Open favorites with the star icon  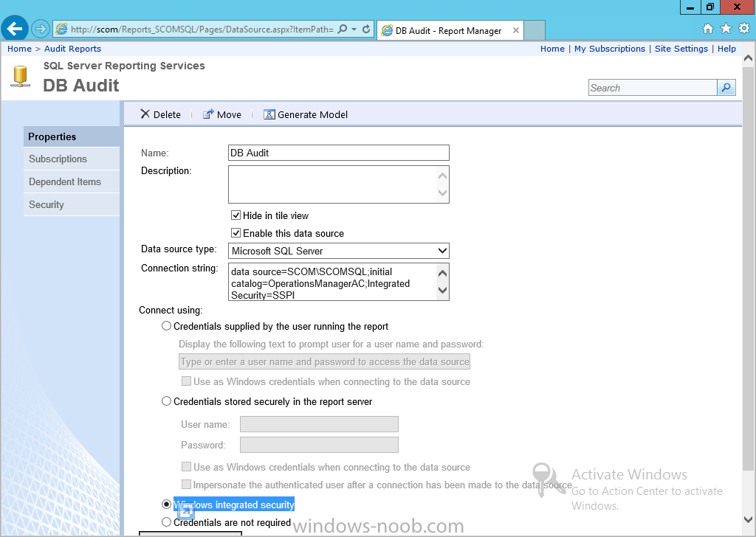point(726,29)
